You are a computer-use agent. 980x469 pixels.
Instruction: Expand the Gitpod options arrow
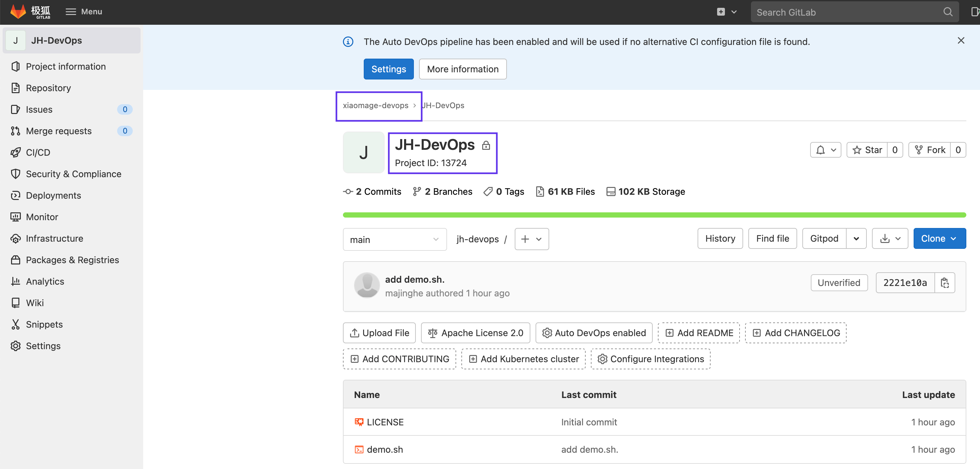pos(856,239)
